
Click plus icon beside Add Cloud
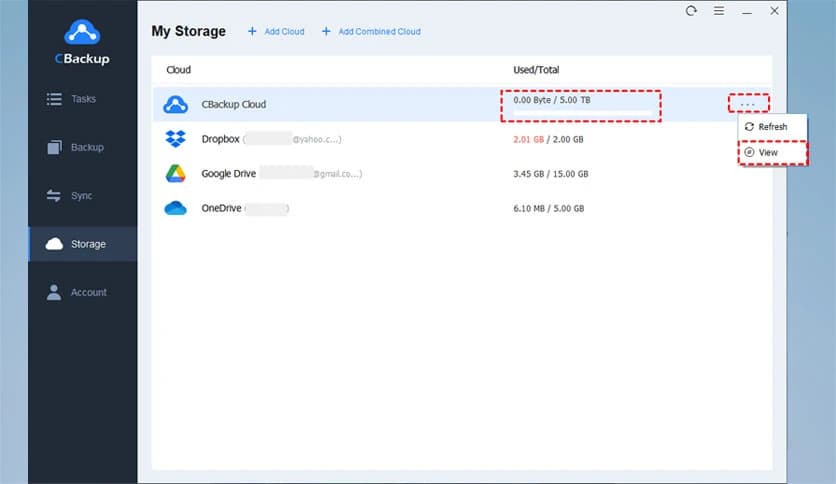pos(252,31)
